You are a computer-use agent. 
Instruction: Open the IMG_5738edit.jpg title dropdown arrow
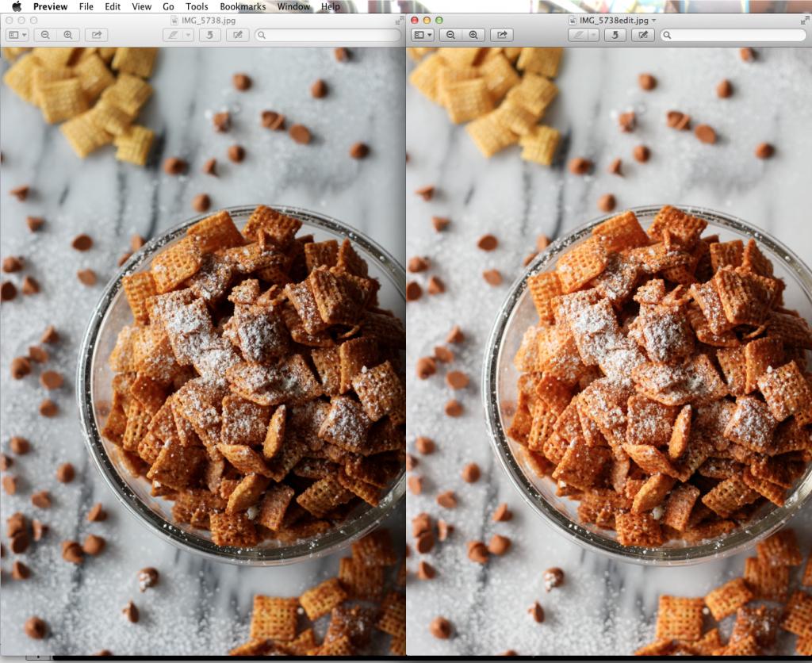(653, 20)
